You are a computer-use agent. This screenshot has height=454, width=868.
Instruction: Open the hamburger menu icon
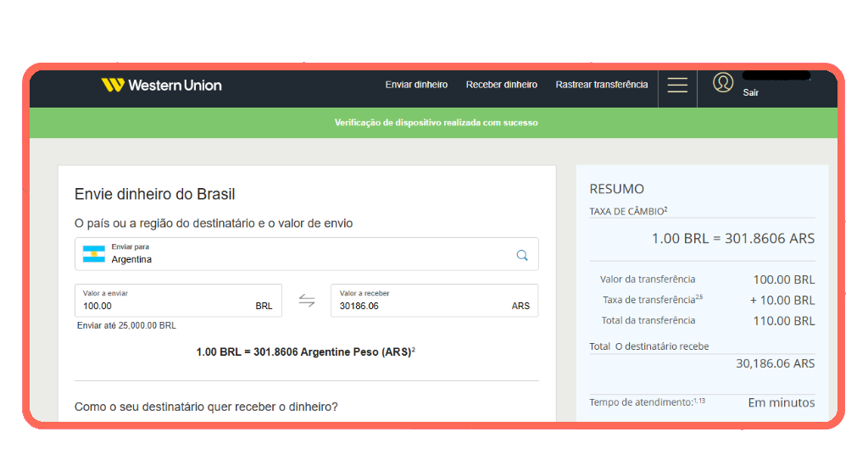point(677,86)
